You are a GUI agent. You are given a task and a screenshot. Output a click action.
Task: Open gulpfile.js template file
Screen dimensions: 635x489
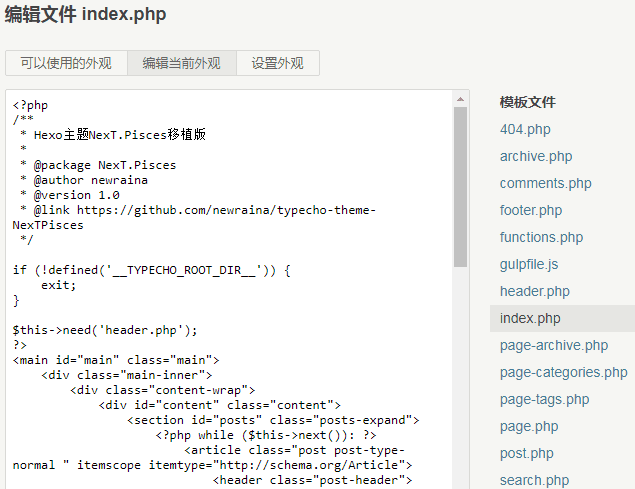[x=529, y=264]
